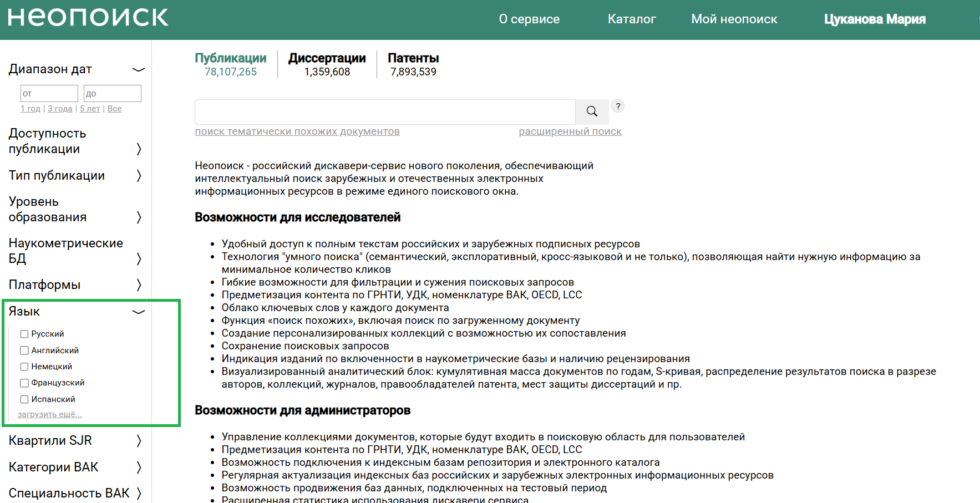Expand the Доступность публикации filter
The width and height of the screenshot is (980, 503).
[x=139, y=149]
